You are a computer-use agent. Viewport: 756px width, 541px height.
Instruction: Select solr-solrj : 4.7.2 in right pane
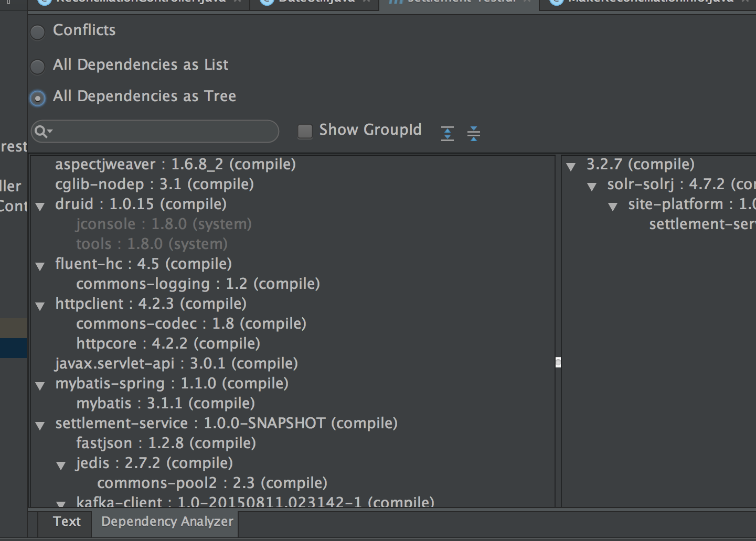click(x=681, y=185)
